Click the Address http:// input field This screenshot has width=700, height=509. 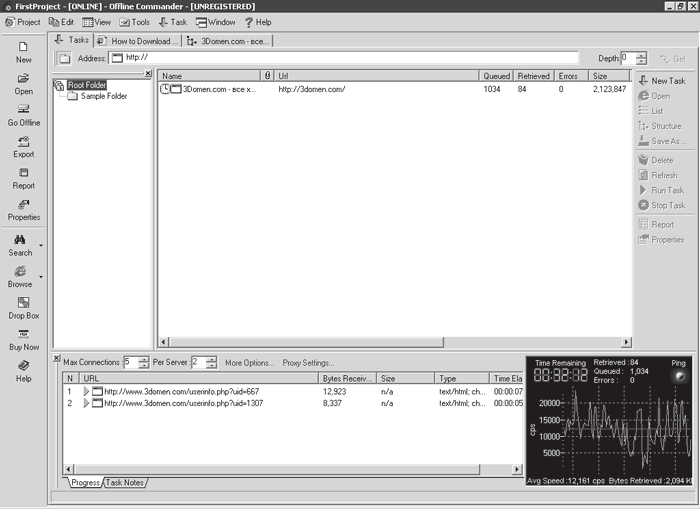[x=344, y=58]
